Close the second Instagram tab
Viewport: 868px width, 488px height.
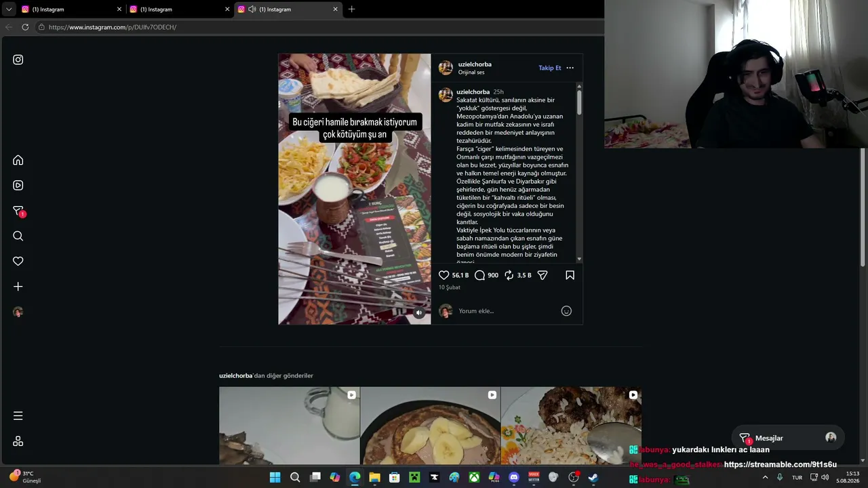(227, 9)
